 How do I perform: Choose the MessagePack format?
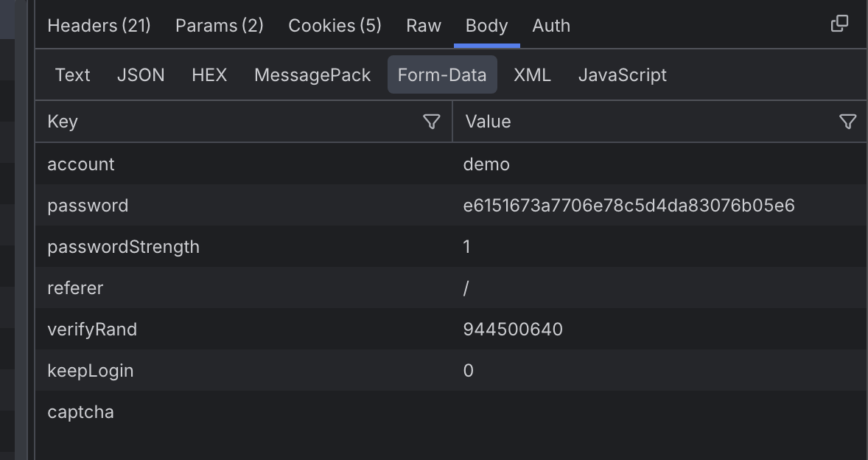pyautogui.click(x=312, y=75)
